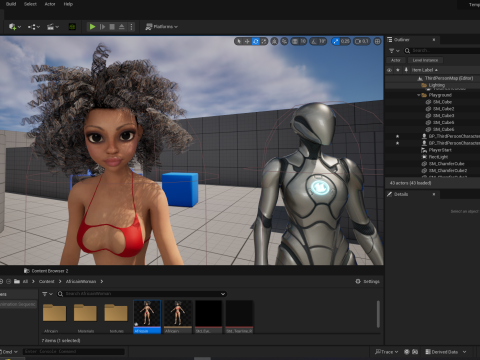Select SM_ChamferCube2 in the Outliner
This screenshot has width=480, height=360.
coord(448,171)
